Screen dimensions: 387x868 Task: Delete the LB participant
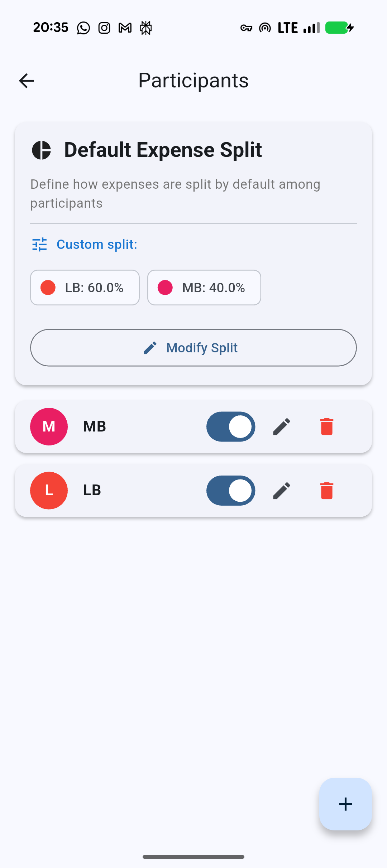click(x=326, y=491)
